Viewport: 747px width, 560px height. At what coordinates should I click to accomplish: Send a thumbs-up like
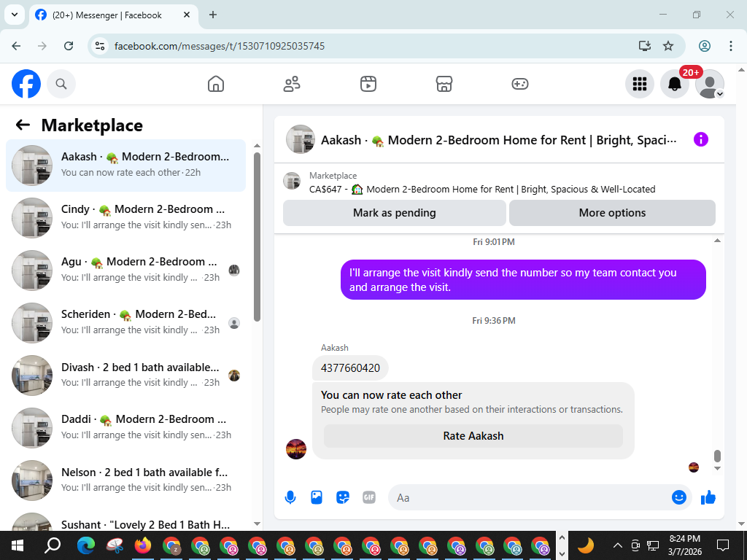pyautogui.click(x=708, y=497)
